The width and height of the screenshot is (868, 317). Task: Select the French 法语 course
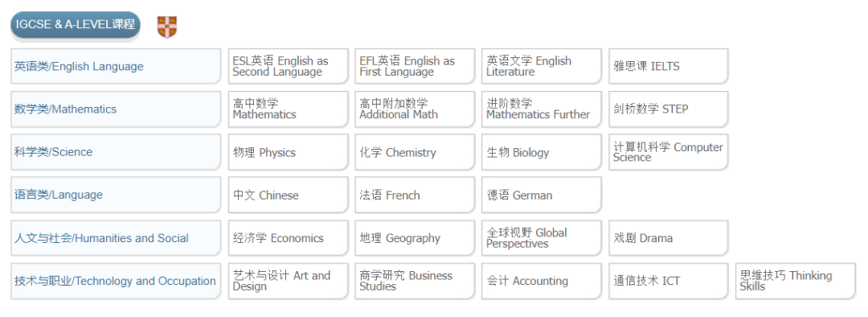click(415, 195)
